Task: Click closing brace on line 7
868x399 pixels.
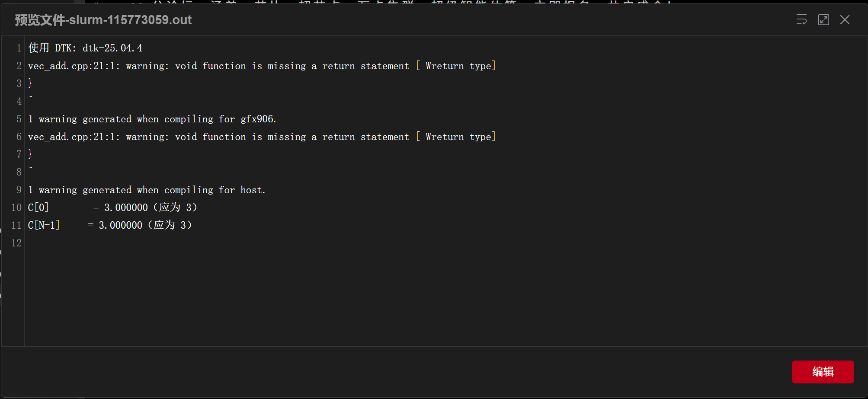Action: 30,154
